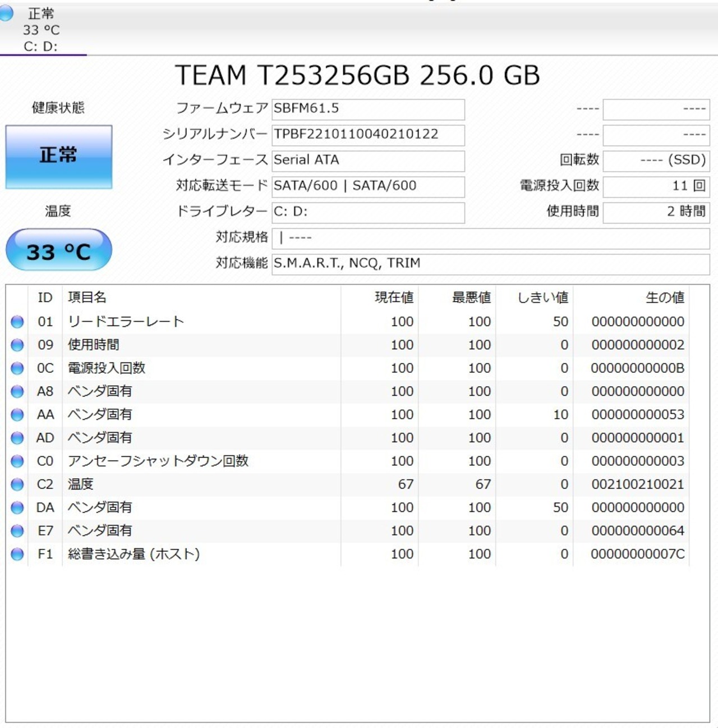
Task: Click the serial number field
Action: pyautogui.click(x=368, y=135)
